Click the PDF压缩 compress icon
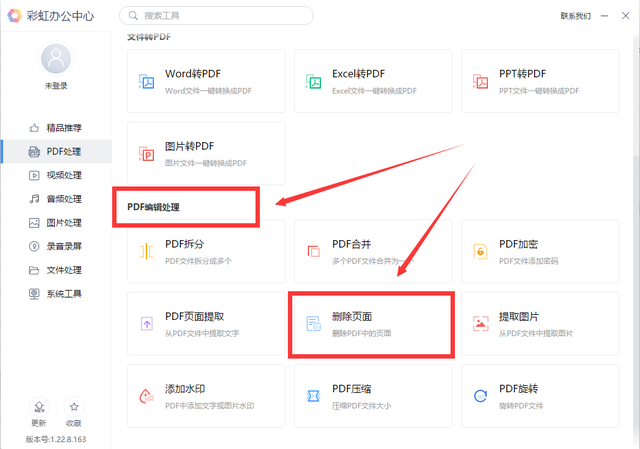 pyautogui.click(x=313, y=396)
